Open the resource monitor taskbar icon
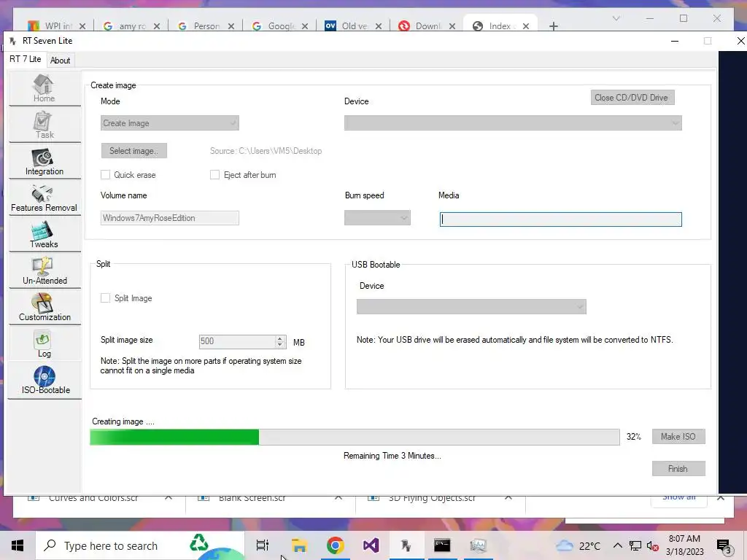This screenshot has width=747, height=560. click(x=478, y=545)
